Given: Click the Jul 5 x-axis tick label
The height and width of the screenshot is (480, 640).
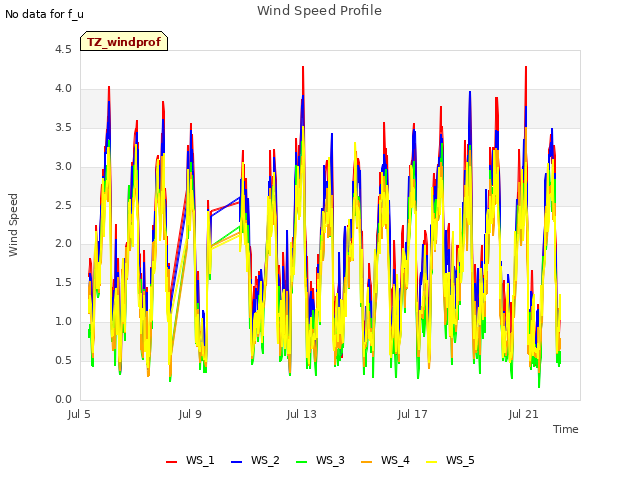Looking at the screenshot, I should pyautogui.click(x=79, y=415).
